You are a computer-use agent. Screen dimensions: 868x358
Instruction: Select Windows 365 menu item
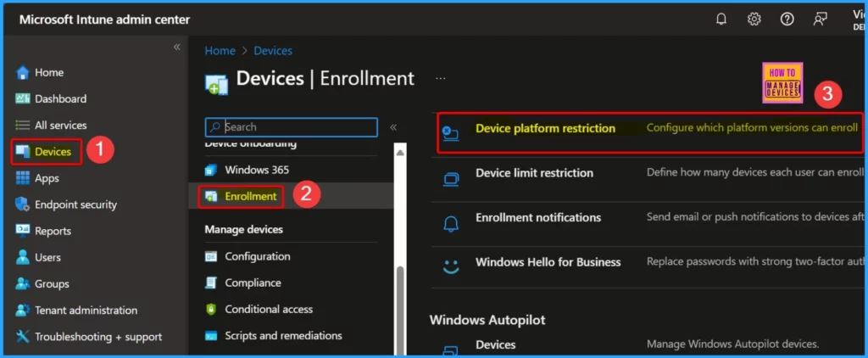click(x=256, y=170)
